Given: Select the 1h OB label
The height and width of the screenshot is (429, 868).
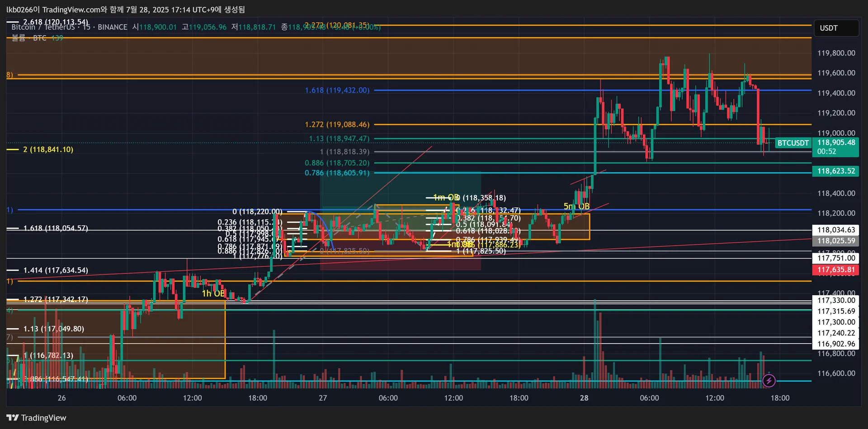Looking at the screenshot, I should [213, 293].
